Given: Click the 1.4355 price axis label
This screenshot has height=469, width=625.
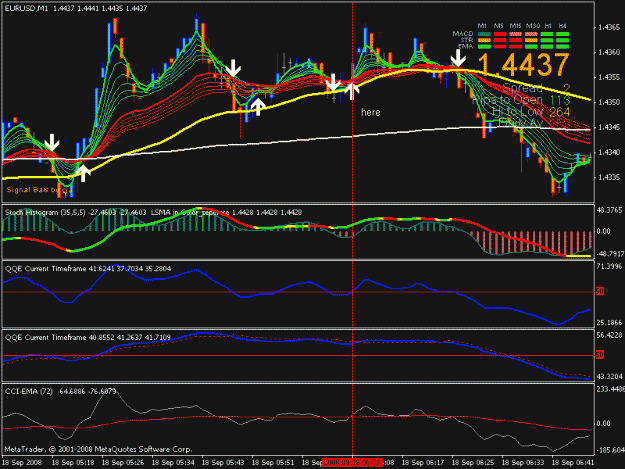Looking at the screenshot, I should click(609, 77).
